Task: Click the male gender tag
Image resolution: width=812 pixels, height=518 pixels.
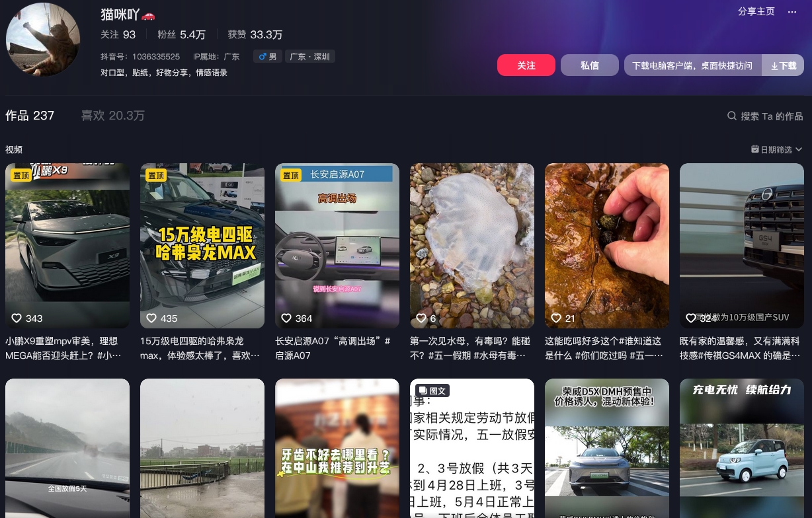Action: point(268,57)
